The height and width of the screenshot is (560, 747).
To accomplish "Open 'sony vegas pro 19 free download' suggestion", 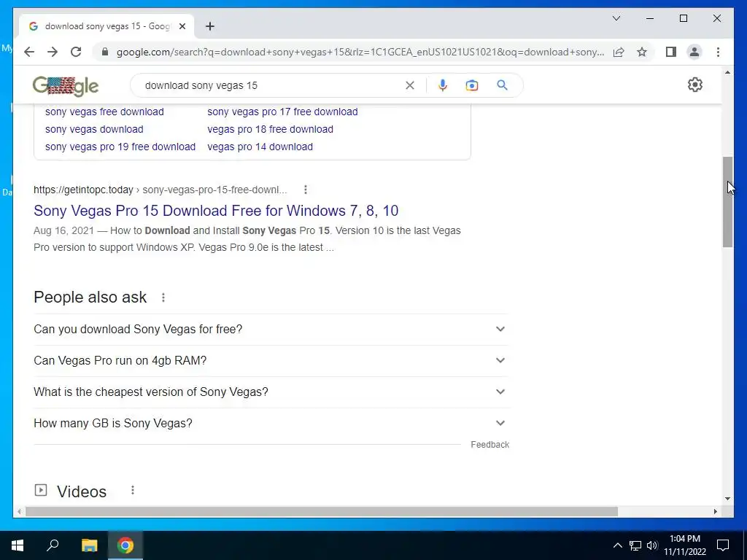I will 120,147.
